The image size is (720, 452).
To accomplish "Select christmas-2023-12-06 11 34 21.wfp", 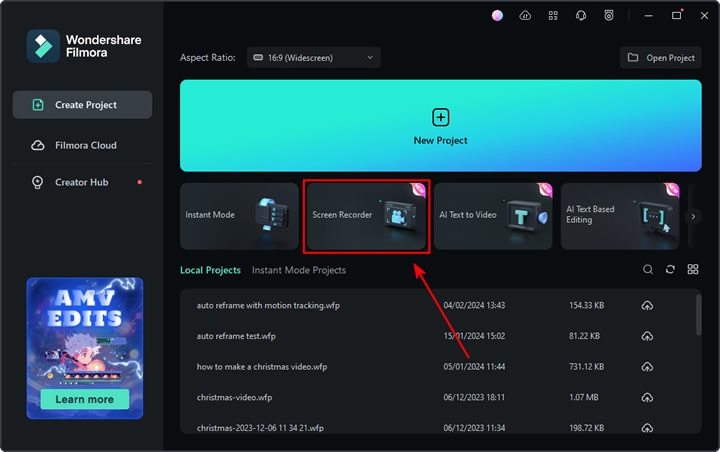I will (260, 428).
